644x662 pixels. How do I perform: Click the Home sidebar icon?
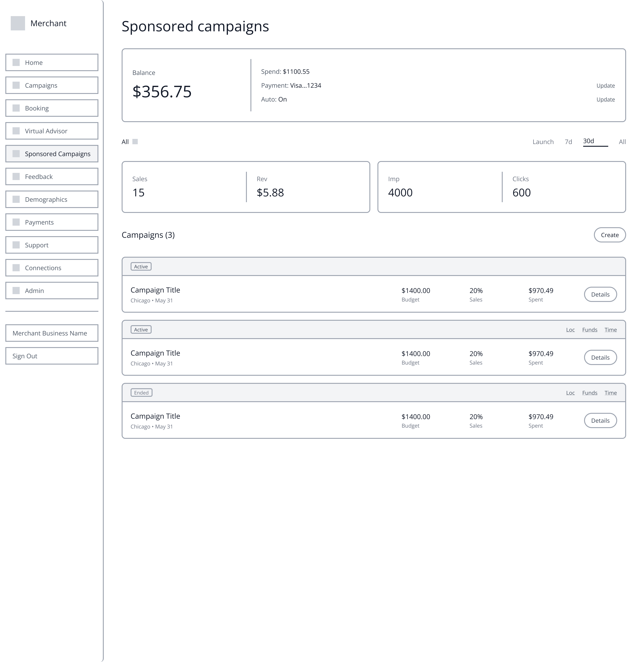tap(16, 62)
